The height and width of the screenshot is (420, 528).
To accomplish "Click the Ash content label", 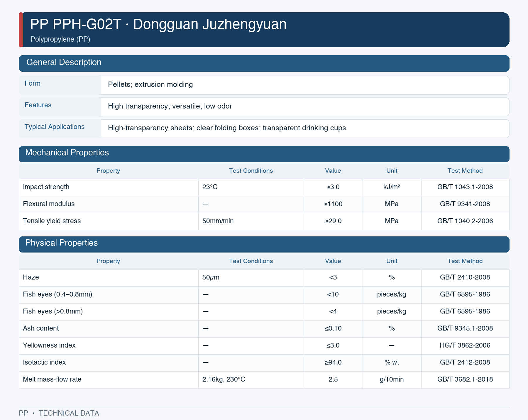I will [x=41, y=328].
